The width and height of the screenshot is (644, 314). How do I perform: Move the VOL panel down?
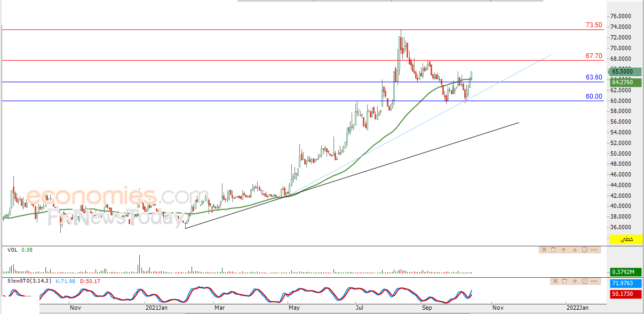point(575,249)
